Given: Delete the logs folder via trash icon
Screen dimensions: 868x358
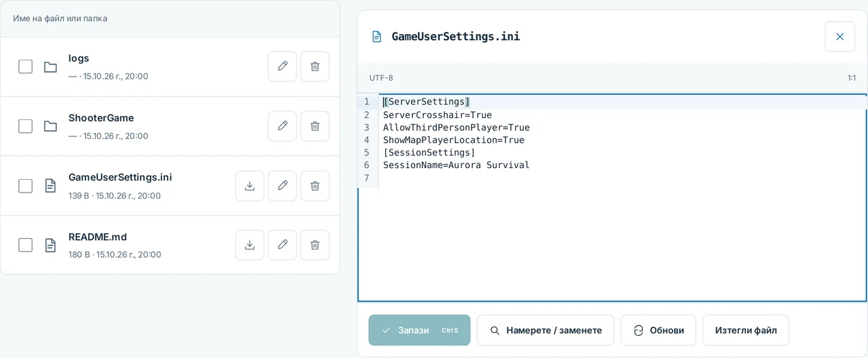Looking at the screenshot, I should 315,66.
